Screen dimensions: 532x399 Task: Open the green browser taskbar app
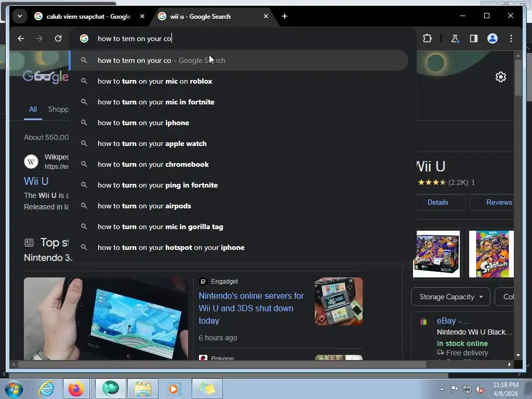click(111, 389)
